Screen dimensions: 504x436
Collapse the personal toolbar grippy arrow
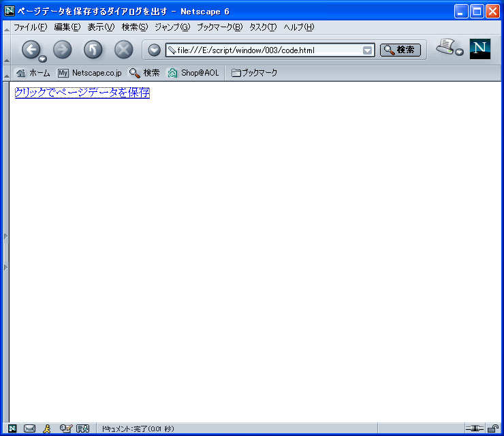tap(6, 74)
